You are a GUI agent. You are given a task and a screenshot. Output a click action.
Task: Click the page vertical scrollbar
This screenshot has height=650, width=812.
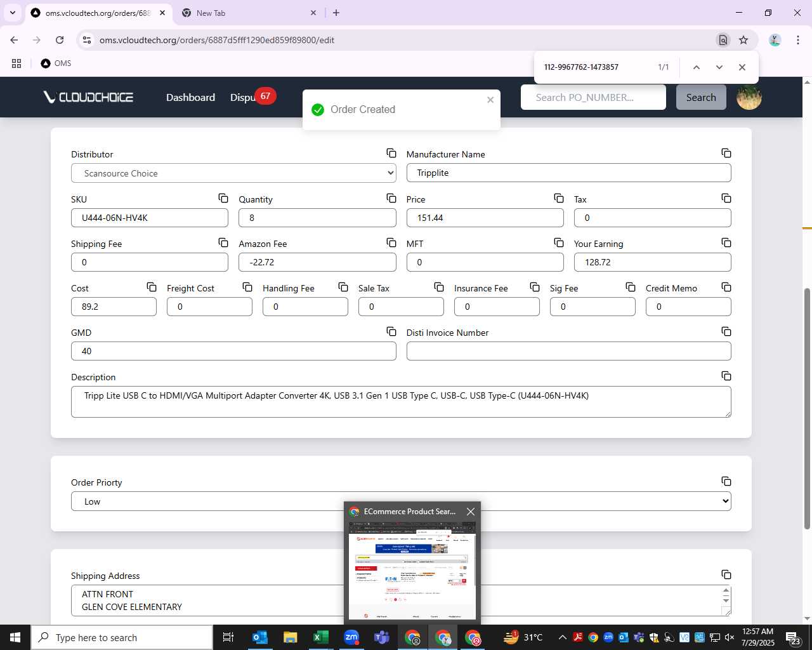(x=807, y=408)
